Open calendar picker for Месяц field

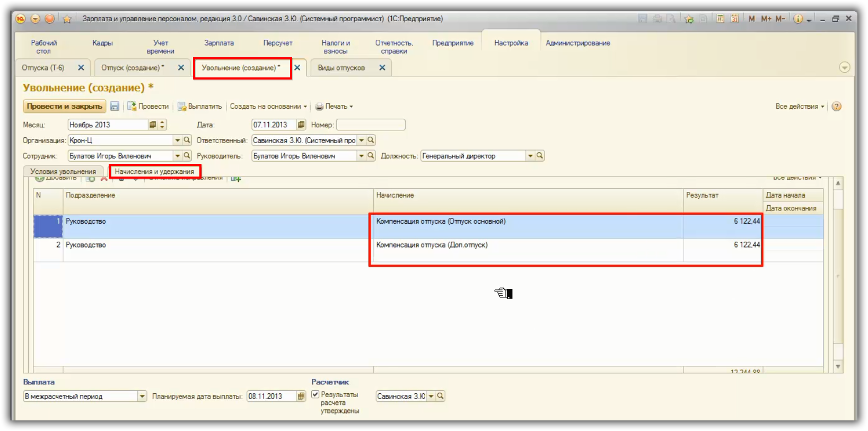(x=153, y=125)
